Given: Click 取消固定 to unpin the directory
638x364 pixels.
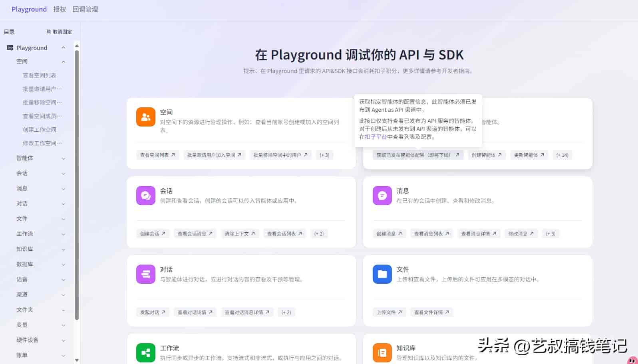Looking at the screenshot, I should click(59, 32).
